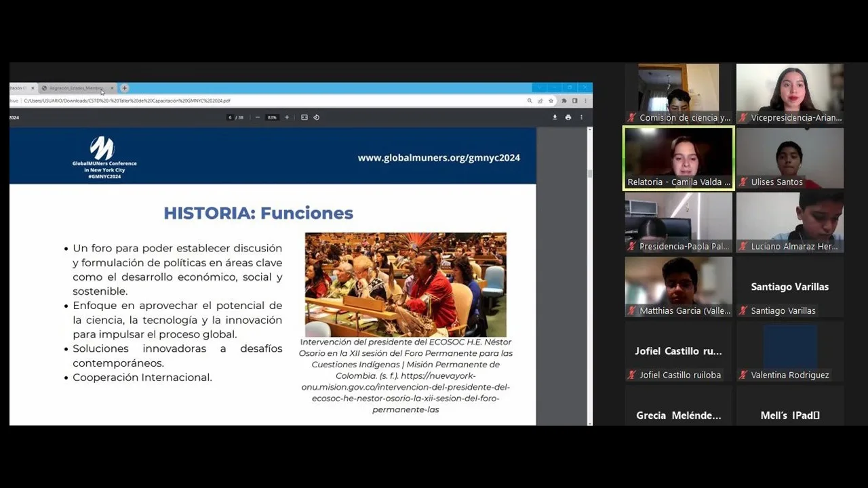
Task: Click the 83% zoom level field
Action: (x=272, y=117)
